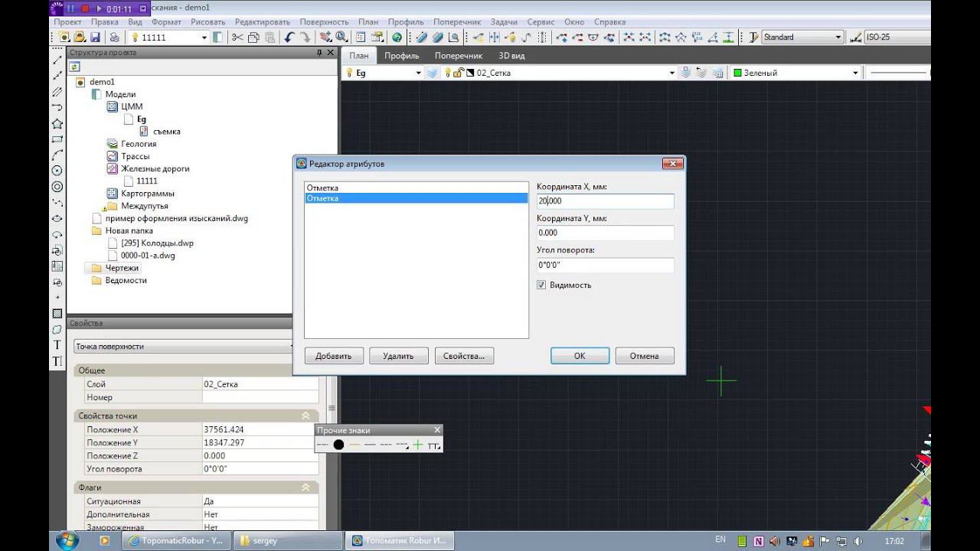Open the Windows Start menu
Screen dimensions: 980x551
[68, 540]
